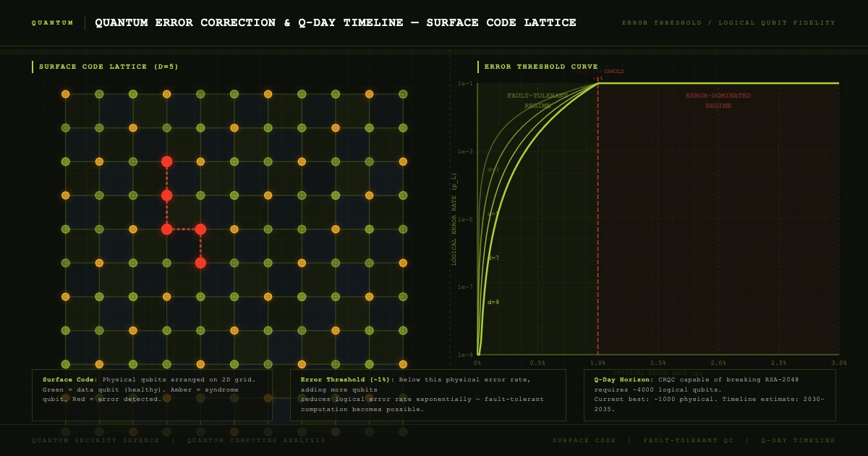Click the bottommost red error qubit in lattice
Image resolution: width=868 pixels, height=456 pixels.
pyautogui.click(x=200, y=263)
